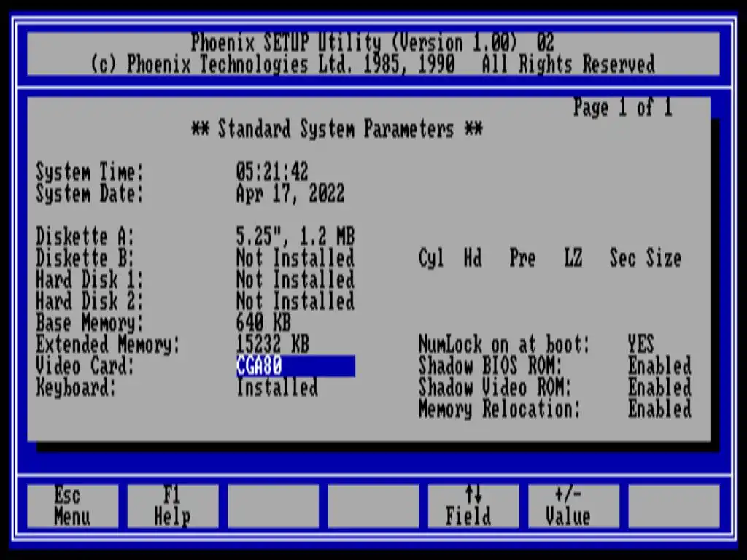Click the Esc Menu key box

72,506
